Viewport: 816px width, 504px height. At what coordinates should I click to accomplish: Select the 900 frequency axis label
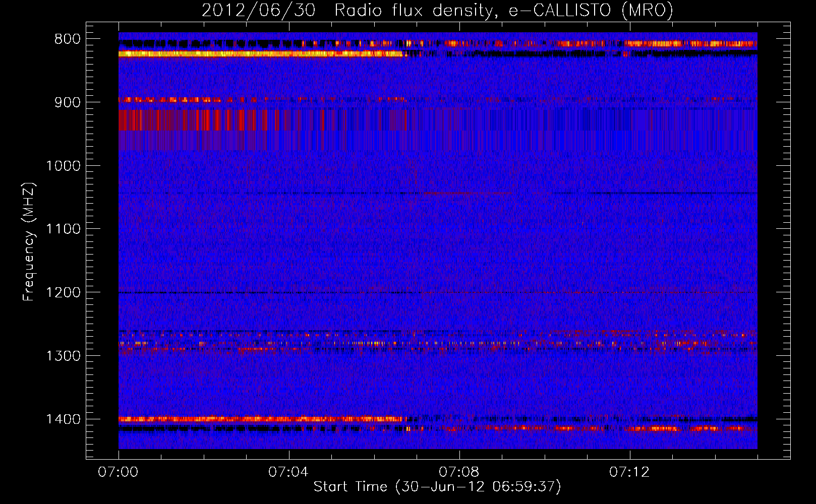point(67,102)
